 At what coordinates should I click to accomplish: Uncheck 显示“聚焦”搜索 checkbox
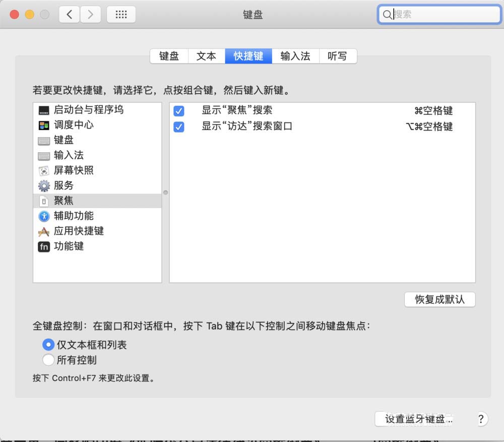[x=178, y=111]
